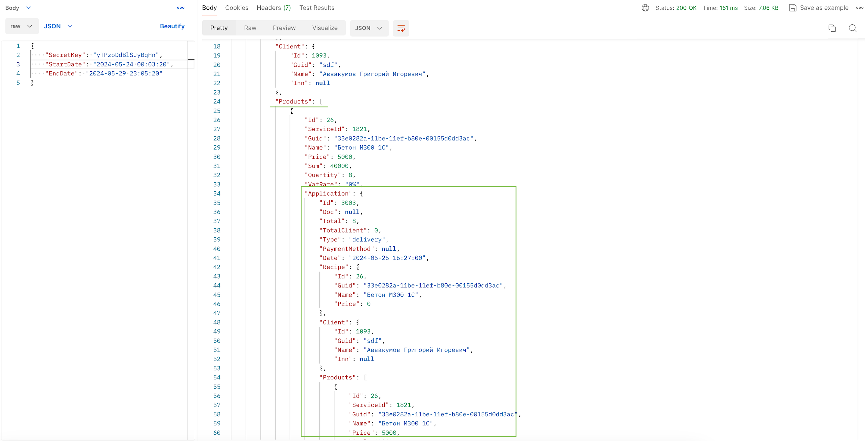This screenshot has height=441, width=868.
Task: Open the Cookies response tab
Action: 236,8
